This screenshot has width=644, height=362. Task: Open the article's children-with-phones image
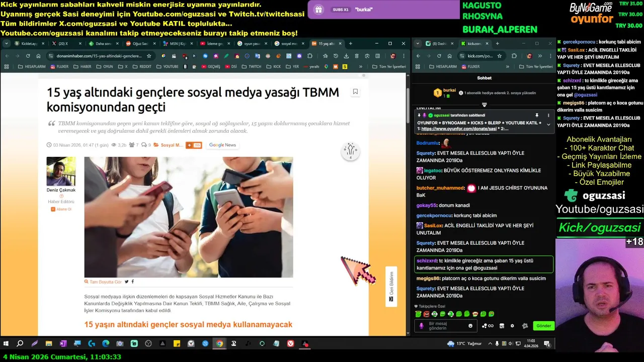pos(189,217)
